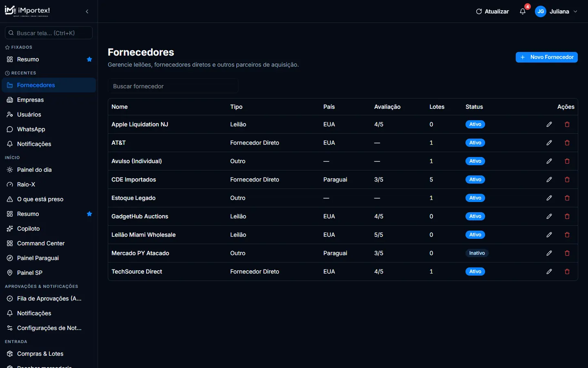Focus the Buscar fornecedor search field
The image size is (588, 368).
point(173,86)
